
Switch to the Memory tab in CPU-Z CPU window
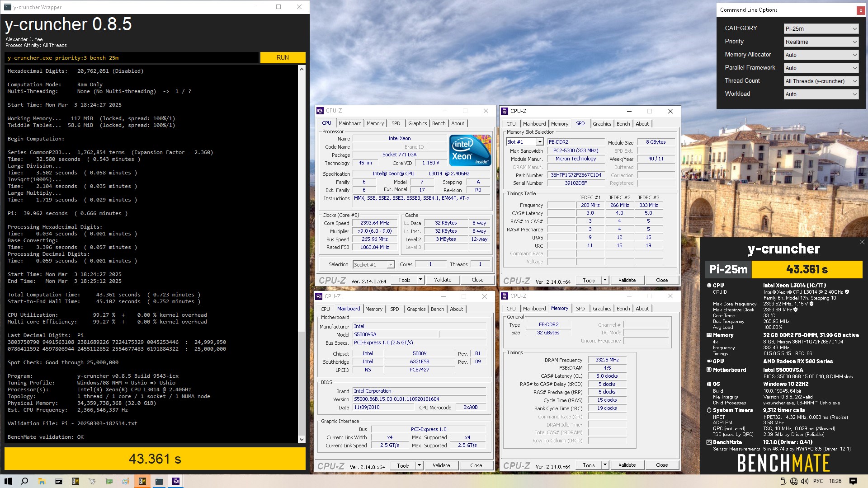(x=375, y=123)
